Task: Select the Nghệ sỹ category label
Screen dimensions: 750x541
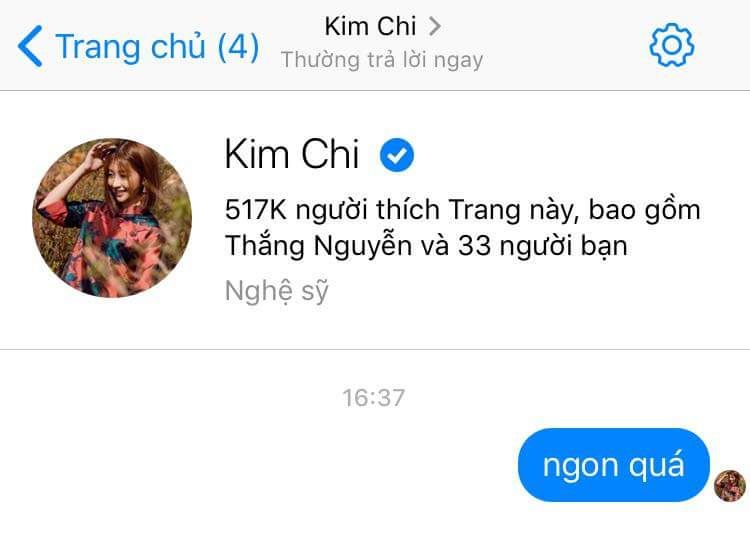Action: pyautogui.click(x=276, y=291)
